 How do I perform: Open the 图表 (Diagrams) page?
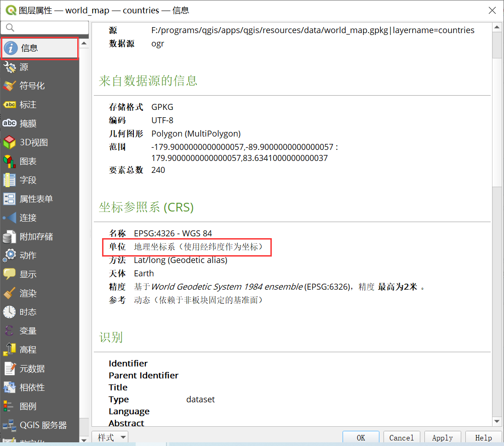[x=40, y=161]
